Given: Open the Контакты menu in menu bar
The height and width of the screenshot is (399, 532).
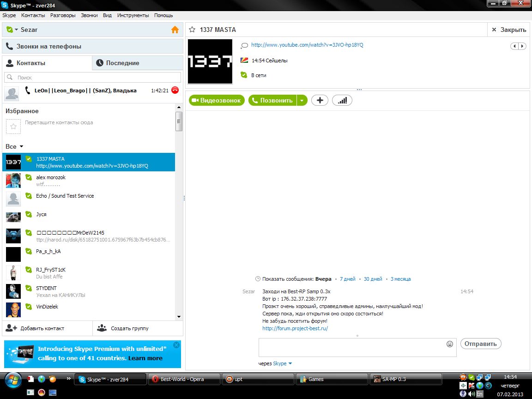Looking at the screenshot, I should click(x=33, y=15).
